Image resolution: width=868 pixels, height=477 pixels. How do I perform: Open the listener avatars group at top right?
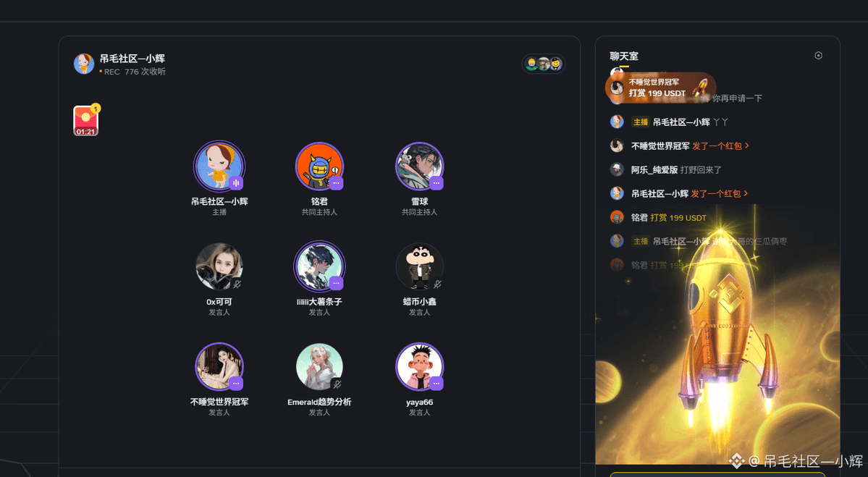pos(544,64)
